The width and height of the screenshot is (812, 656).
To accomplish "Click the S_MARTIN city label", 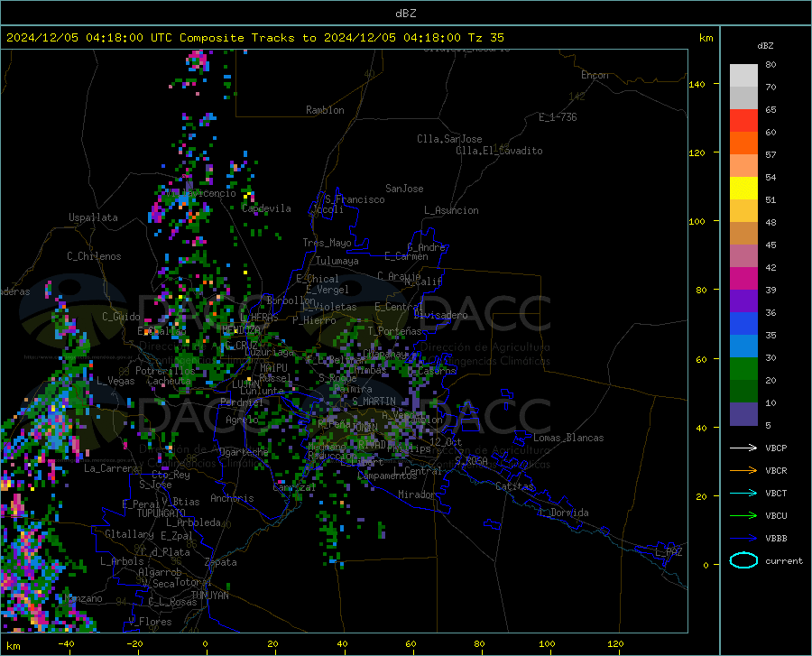I will (374, 402).
